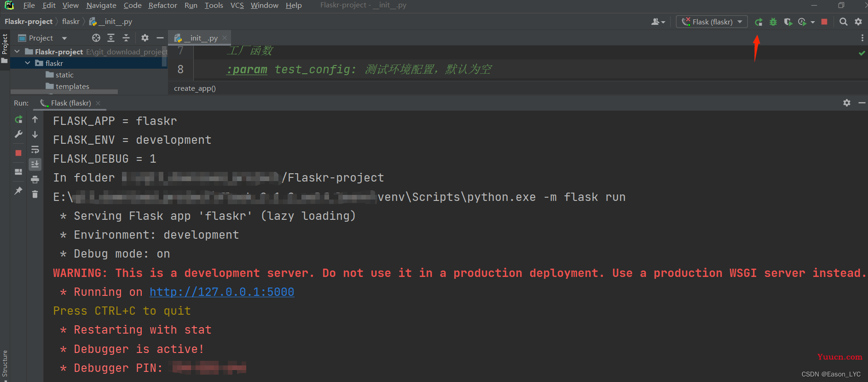
Task: Open the Tools menu
Action: coord(214,6)
